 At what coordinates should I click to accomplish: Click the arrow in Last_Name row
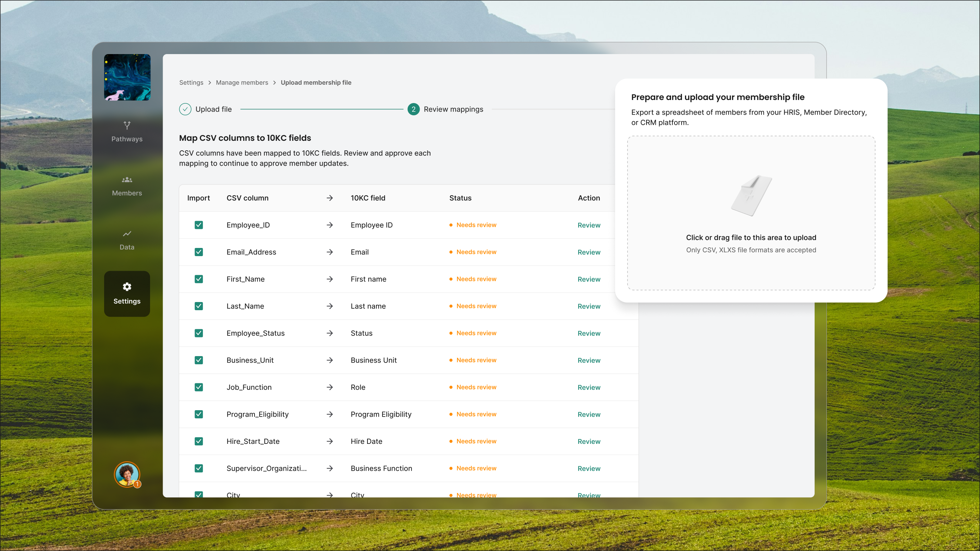pos(330,306)
